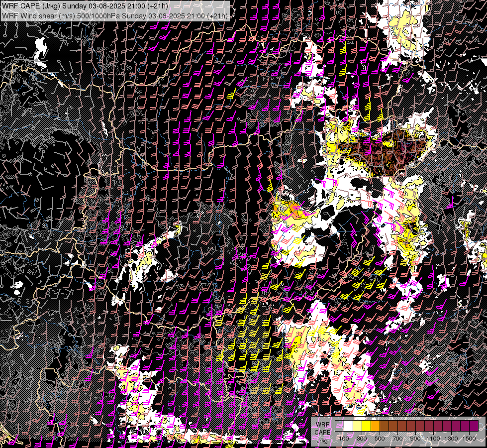Click the 900 legend value
487x448 pixels.
[415, 439]
